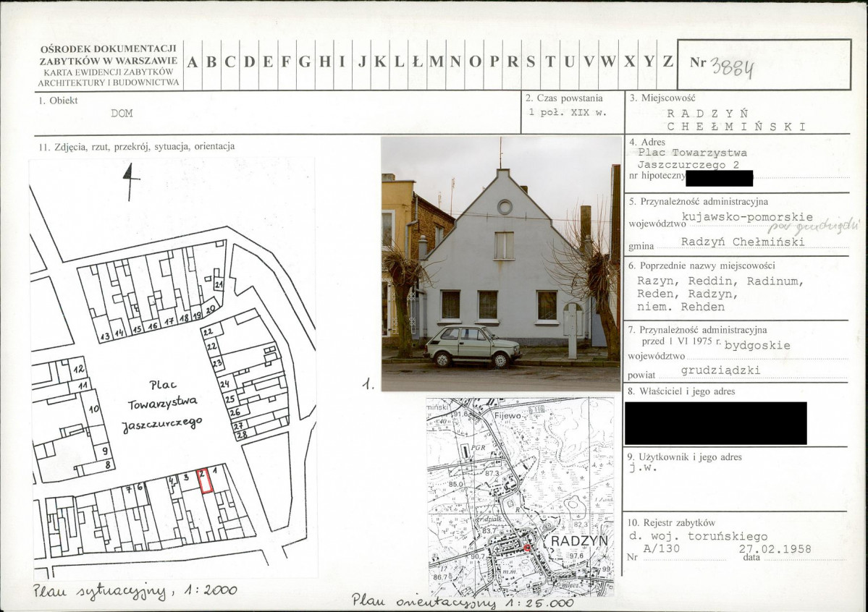Select the caption 'Plan orientacyjny 1:25.000'
Screen dimensions: 868x612
click(463, 602)
